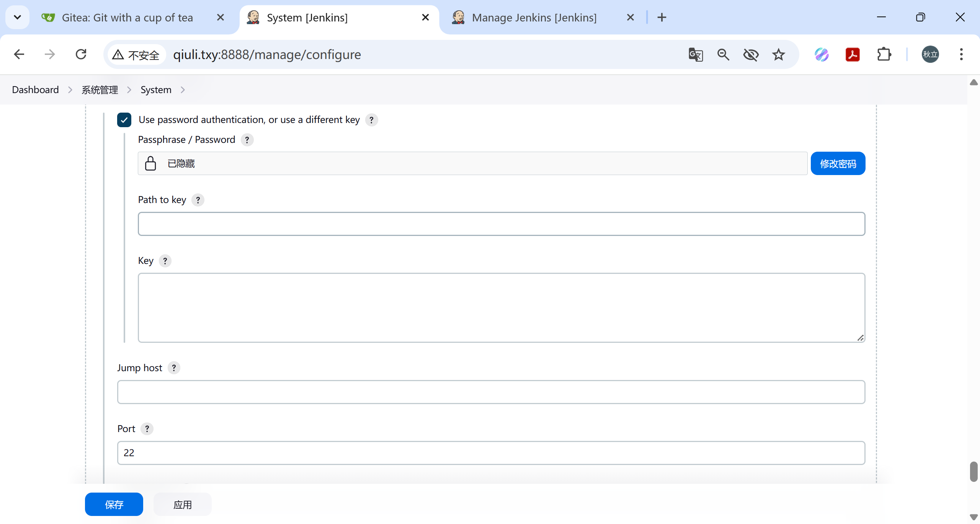Expand the chevron after System breadcrumb

coord(183,90)
